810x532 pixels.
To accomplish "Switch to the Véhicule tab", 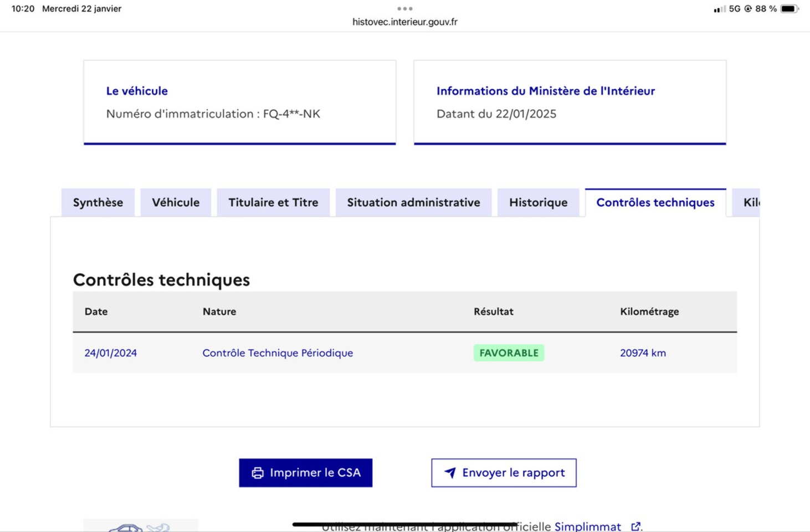I will 176,203.
